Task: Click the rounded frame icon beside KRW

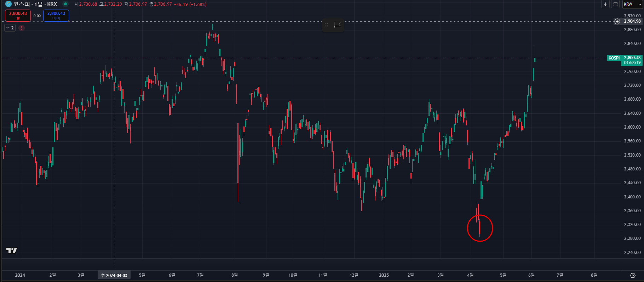Action: 616,4
